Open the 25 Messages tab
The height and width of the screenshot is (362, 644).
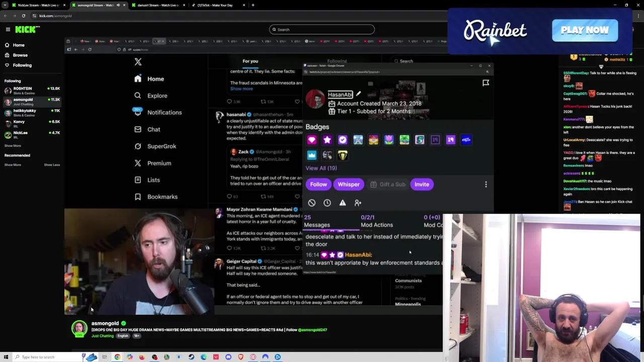tap(317, 221)
